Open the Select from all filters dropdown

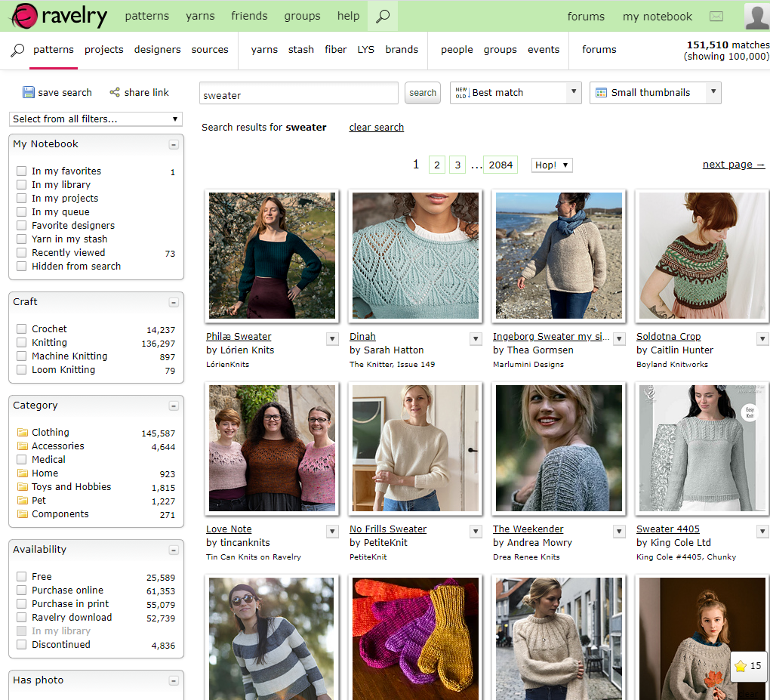tap(96, 119)
